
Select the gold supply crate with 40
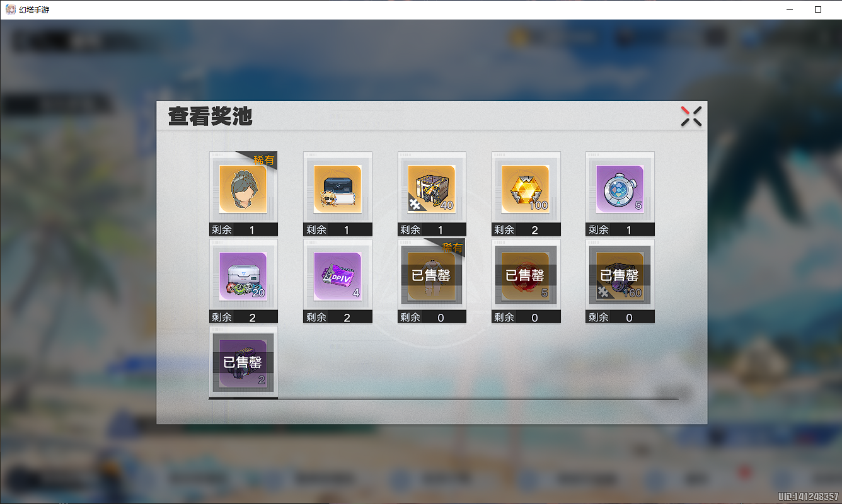point(432,189)
